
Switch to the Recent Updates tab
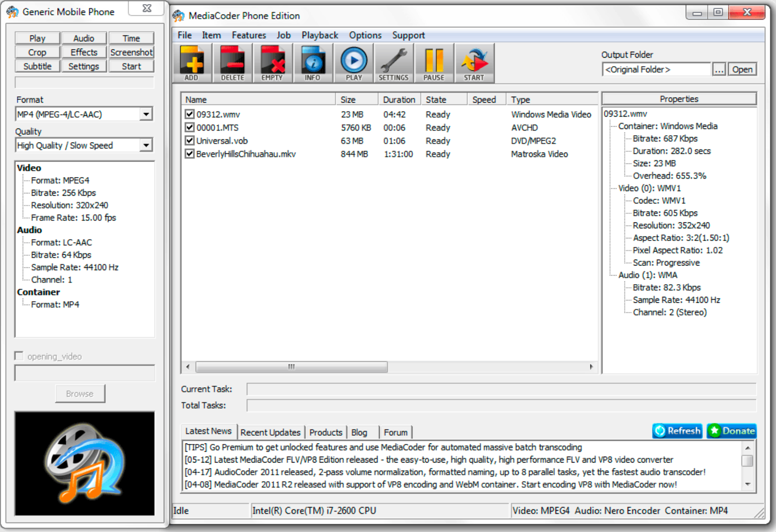(x=271, y=432)
